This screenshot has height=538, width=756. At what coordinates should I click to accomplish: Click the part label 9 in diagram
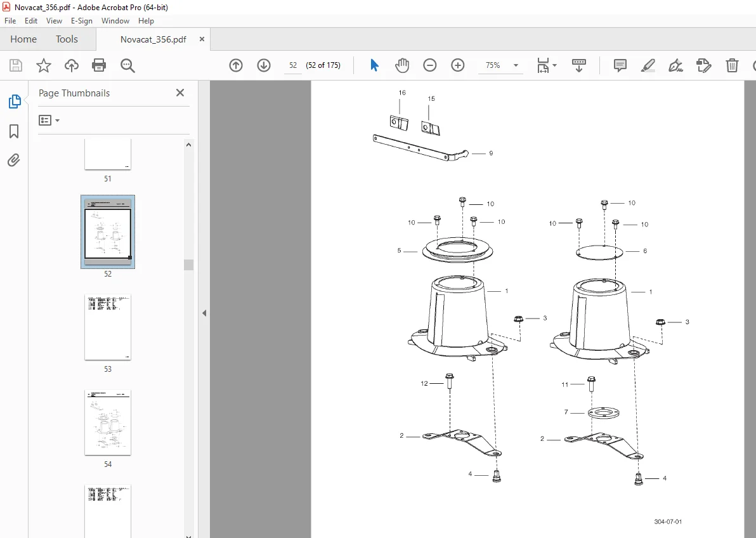[491, 153]
